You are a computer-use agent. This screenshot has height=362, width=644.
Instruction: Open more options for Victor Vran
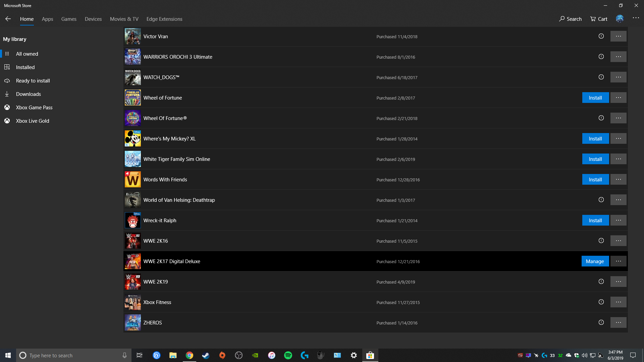(619, 36)
